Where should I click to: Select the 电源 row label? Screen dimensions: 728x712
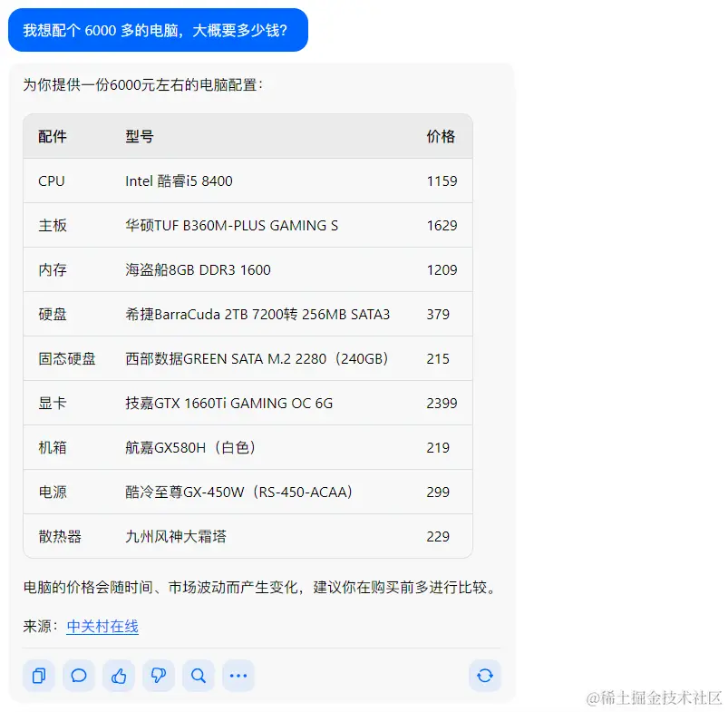point(53,493)
